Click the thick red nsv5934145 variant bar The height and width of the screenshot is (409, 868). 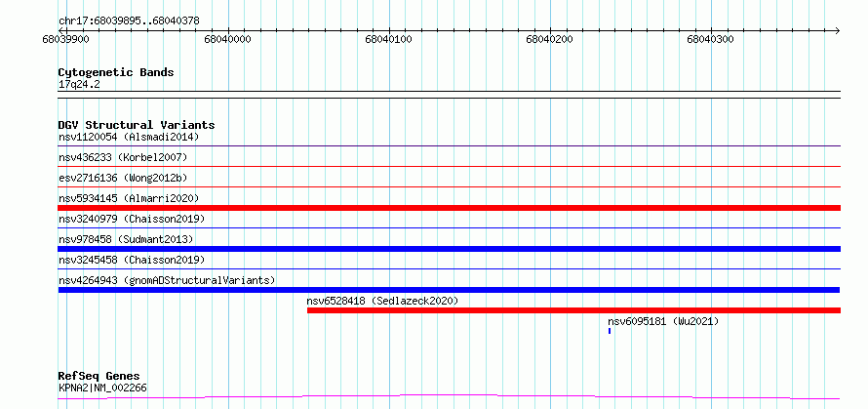coord(449,208)
